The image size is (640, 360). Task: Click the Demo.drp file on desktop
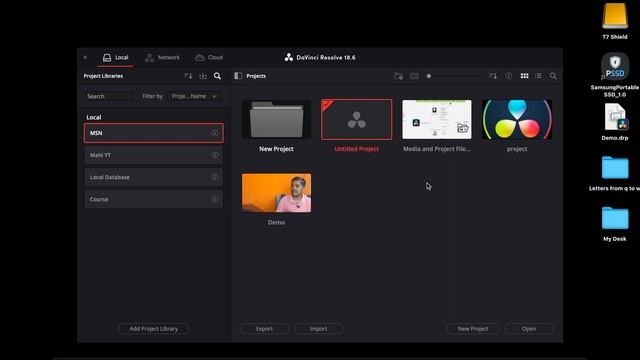click(615, 118)
